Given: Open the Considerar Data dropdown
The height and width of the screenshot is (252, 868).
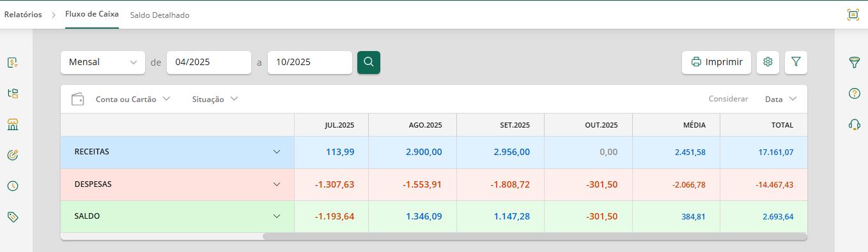Looking at the screenshot, I should tap(780, 99).
